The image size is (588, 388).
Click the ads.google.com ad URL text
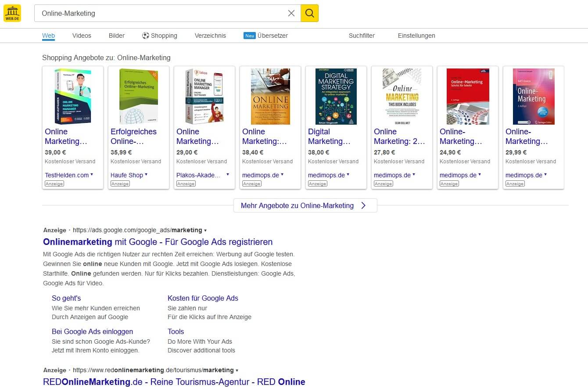[137, 230]
